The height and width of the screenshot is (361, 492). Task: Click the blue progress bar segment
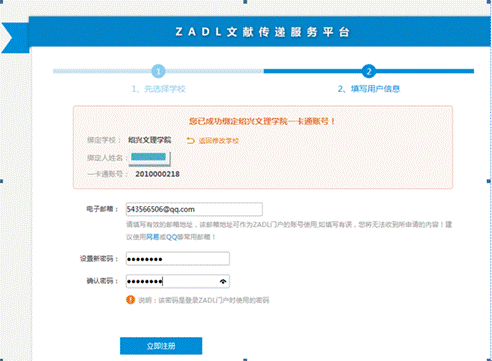tap(369, 71)
